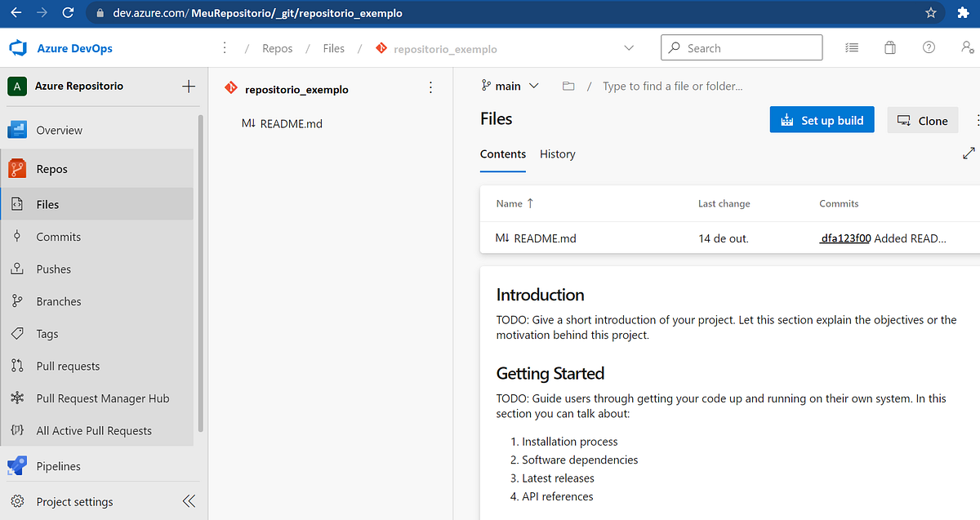The height and width of the screenshot is (520, 980).
Task: Open the Pipelines section
Action: (57, 465)
